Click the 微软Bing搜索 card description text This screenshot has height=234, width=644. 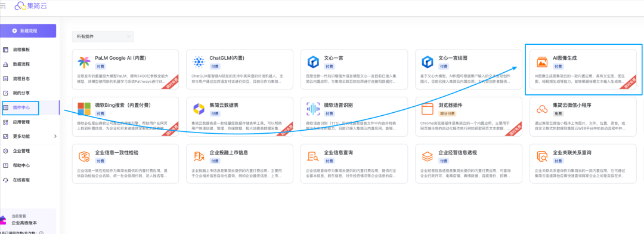click(123, 125)
